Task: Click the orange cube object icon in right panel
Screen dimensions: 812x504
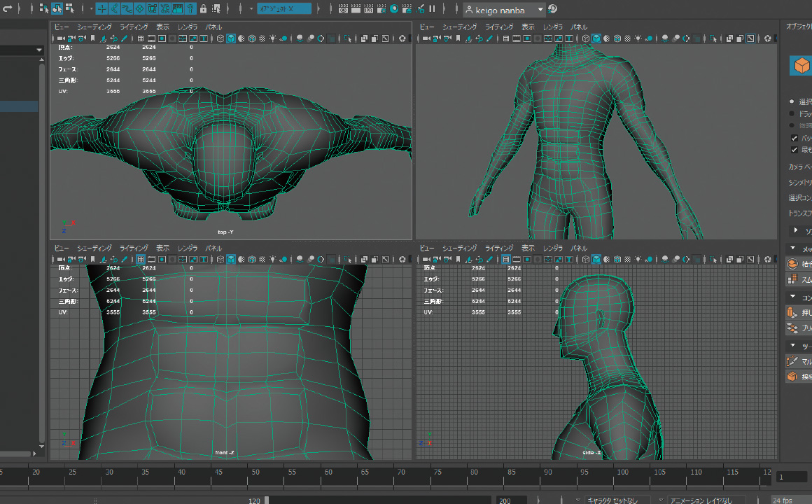Action: coord(801,66)
